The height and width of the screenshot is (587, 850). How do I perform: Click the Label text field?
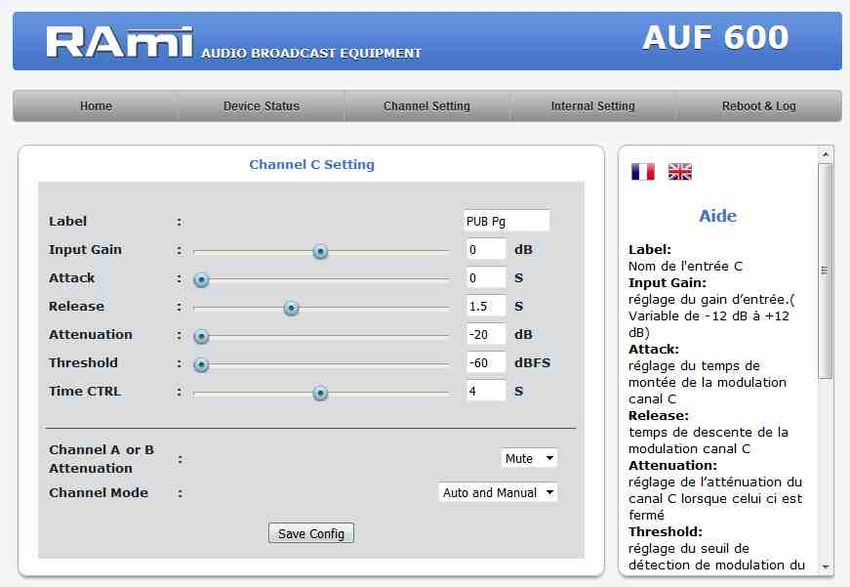506,221
